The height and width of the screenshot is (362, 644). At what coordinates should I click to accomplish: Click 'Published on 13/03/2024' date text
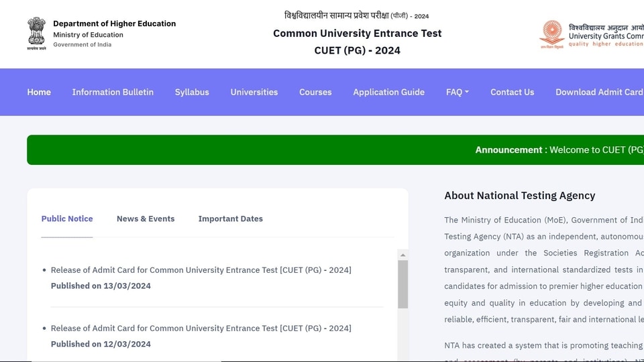101,286
